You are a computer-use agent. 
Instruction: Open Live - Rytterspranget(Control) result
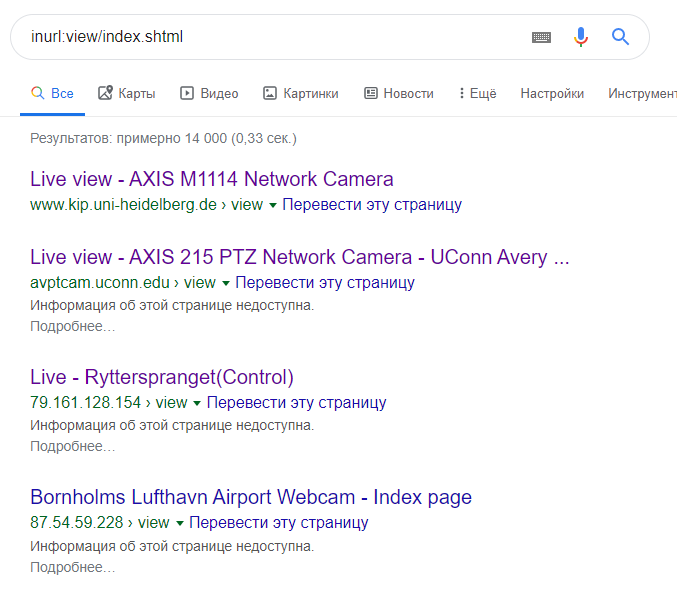pyautogui.click(x=162, y=377)
